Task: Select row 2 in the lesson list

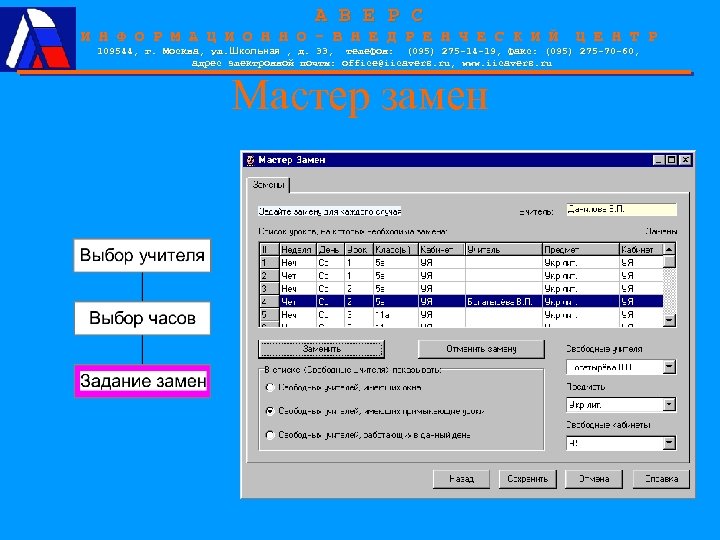Action: coord(461,276)
